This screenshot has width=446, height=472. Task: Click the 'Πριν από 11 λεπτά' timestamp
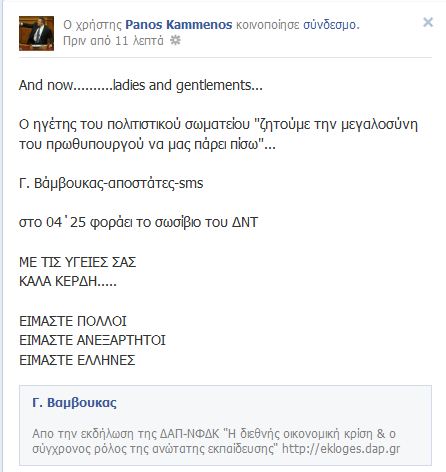pyautogui.click(x=113, y=41)
